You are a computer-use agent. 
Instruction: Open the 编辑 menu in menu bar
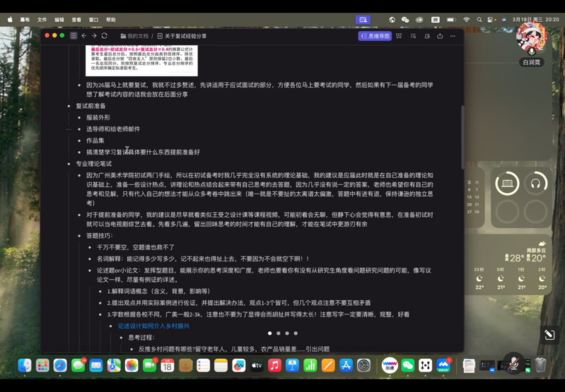(x=59, y=20)
